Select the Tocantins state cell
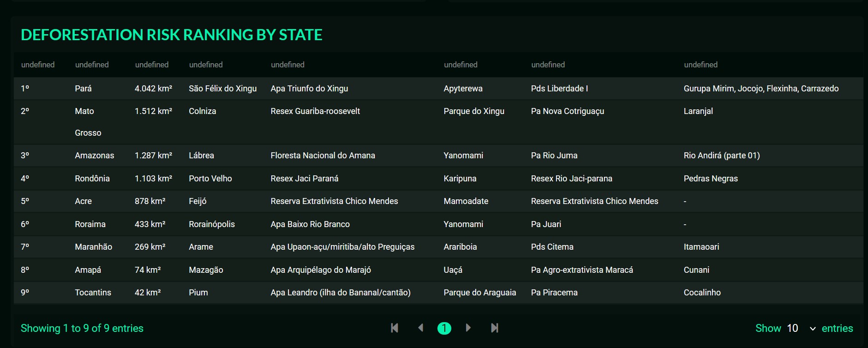The image size is (868, 348). point(93,293)
